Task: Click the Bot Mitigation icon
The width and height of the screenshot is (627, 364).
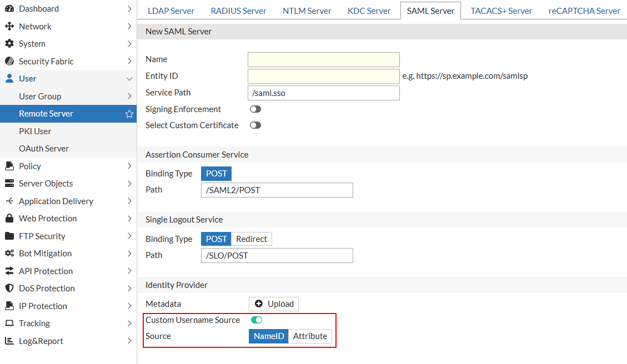Action: (9, 254)
